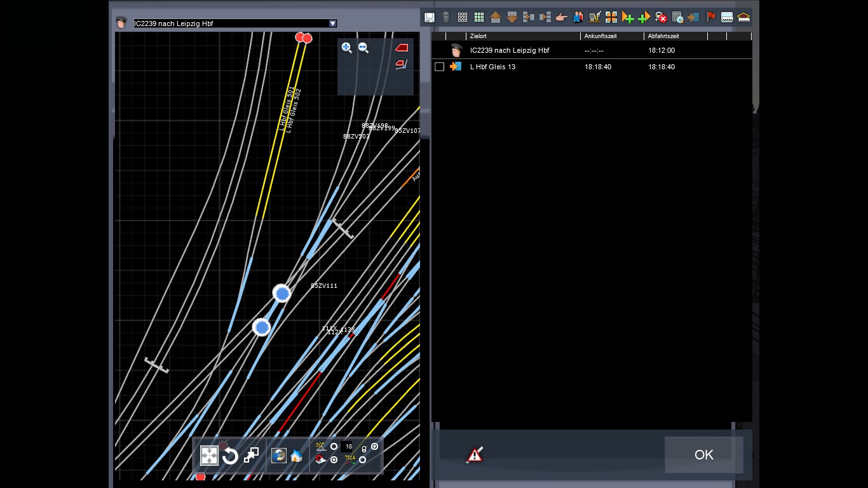868x488 pixels.
Task: Select radio button beside the magnet icon
Action: [x=334, y=459]
